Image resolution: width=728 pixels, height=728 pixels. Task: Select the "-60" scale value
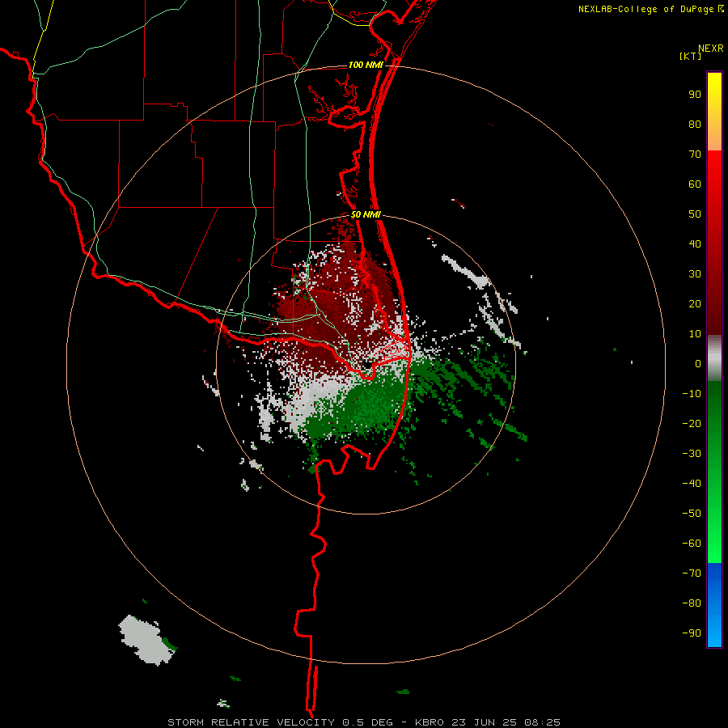click(692, 544)
